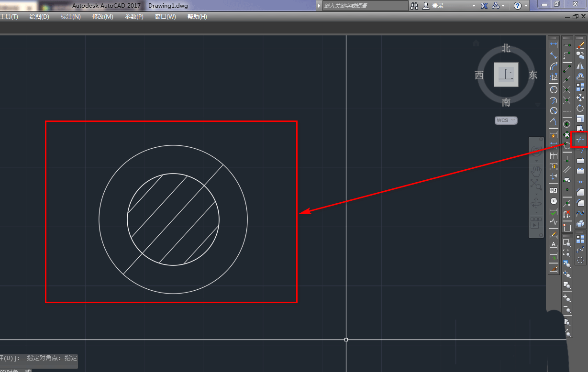Open Help with the question mark button
The height and width of the screenshot is (372, 588).
(518, 6)
